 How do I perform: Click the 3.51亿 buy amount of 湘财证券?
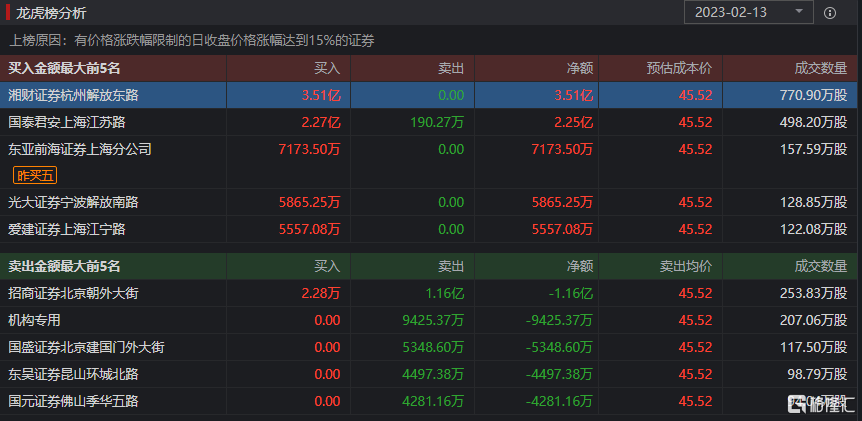click(321, 95)
